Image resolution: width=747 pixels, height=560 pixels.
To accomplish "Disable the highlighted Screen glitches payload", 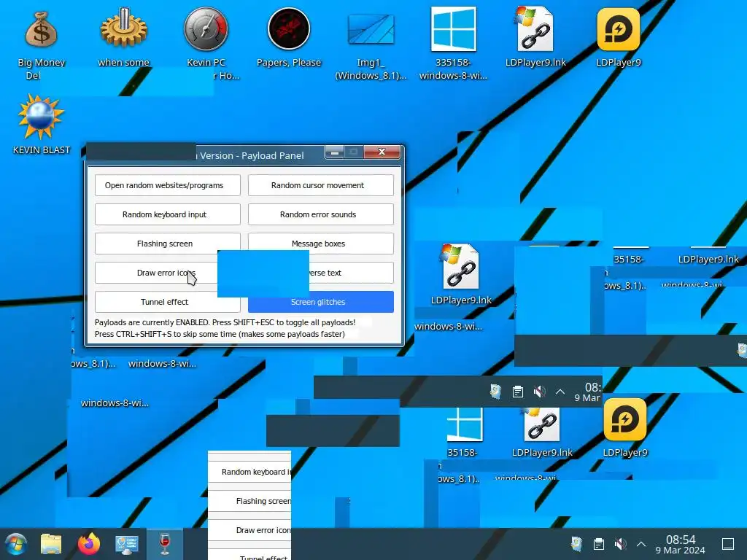I will tap(321, 301).
